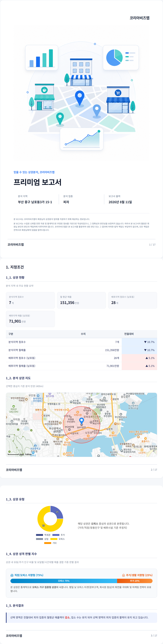Click the 코리아비즈맵 logo at top of cover page
Viewport: 163px width, 644px height.
[x=140, y=18]
